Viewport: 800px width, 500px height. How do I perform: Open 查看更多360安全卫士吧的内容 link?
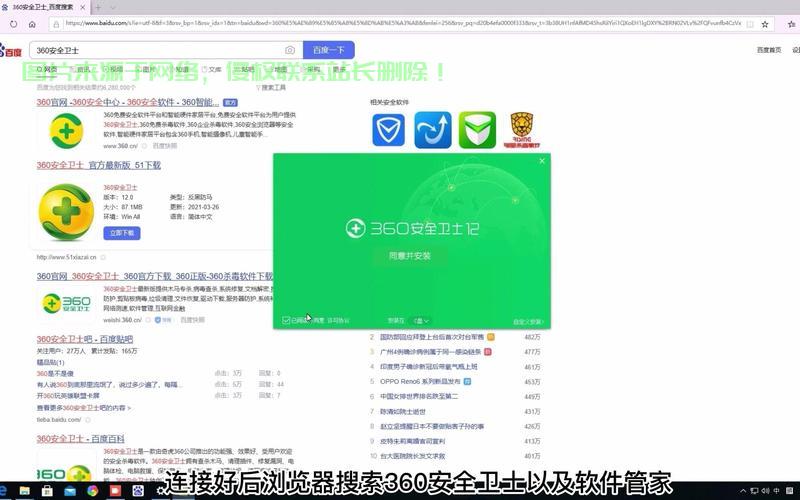[x=84, y=408]
